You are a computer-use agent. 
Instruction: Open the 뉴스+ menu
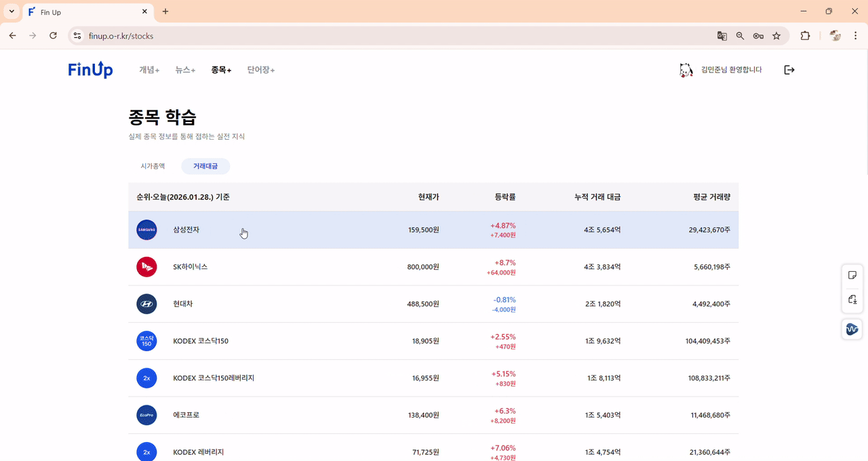tap(185, 70)
